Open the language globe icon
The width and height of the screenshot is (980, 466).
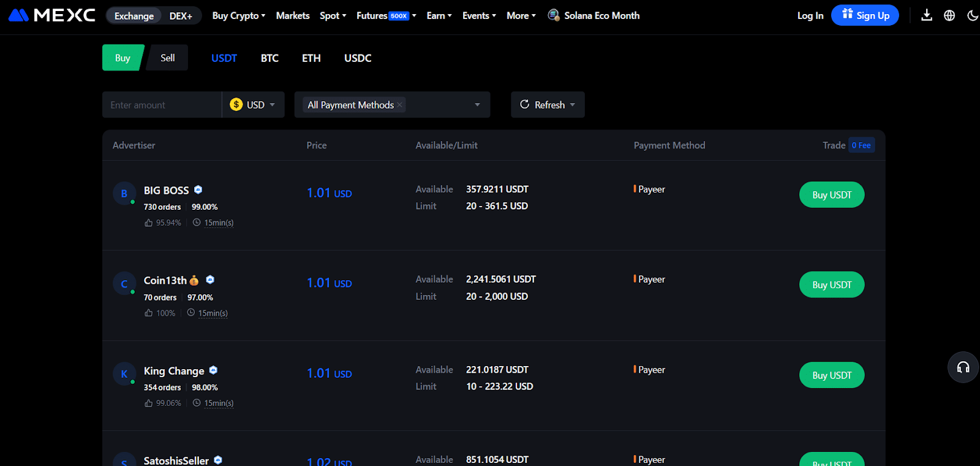[x=949, y=15]
